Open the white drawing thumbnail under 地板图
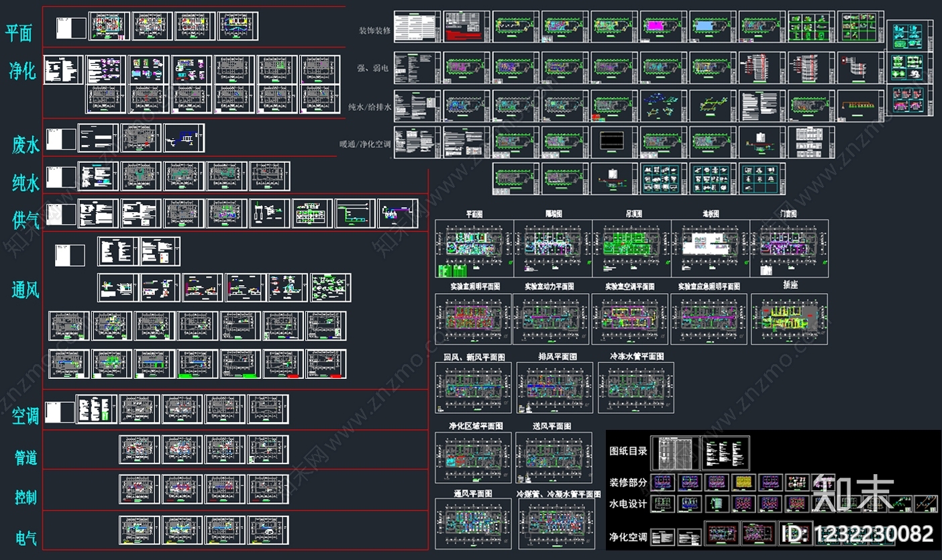The width and height of the screenshot is (942, 560). coord(711,249)
